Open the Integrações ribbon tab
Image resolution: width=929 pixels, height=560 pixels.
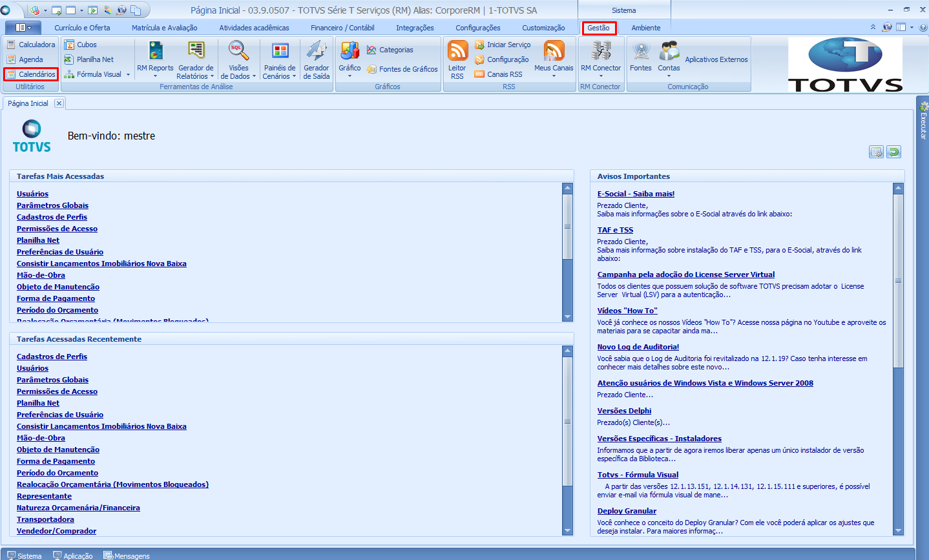point(415,28)
